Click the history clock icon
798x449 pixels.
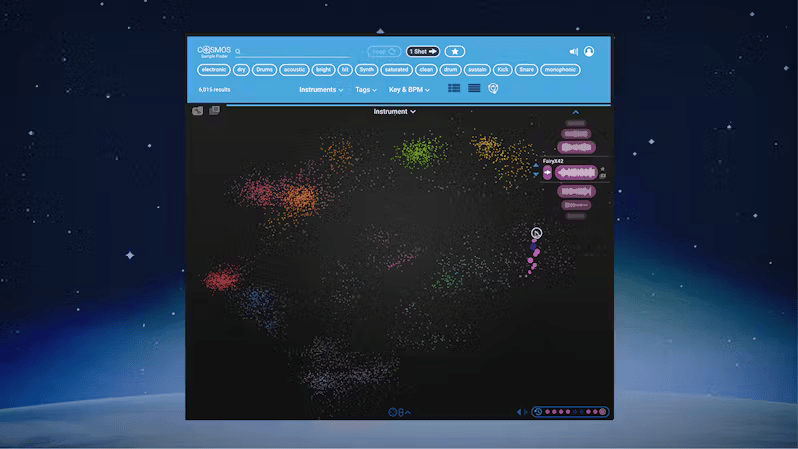pyautogui.click(x=538, y=412)
